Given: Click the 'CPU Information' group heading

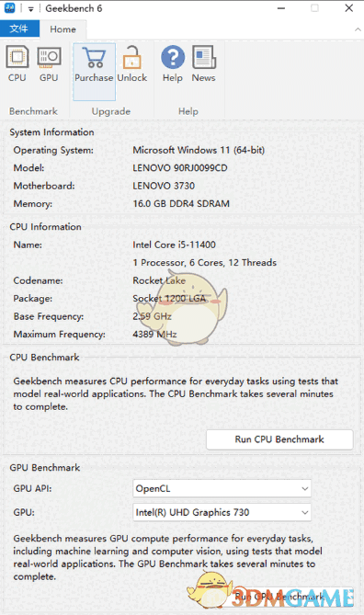Looking at the screenshot, I should click(46, 227).
